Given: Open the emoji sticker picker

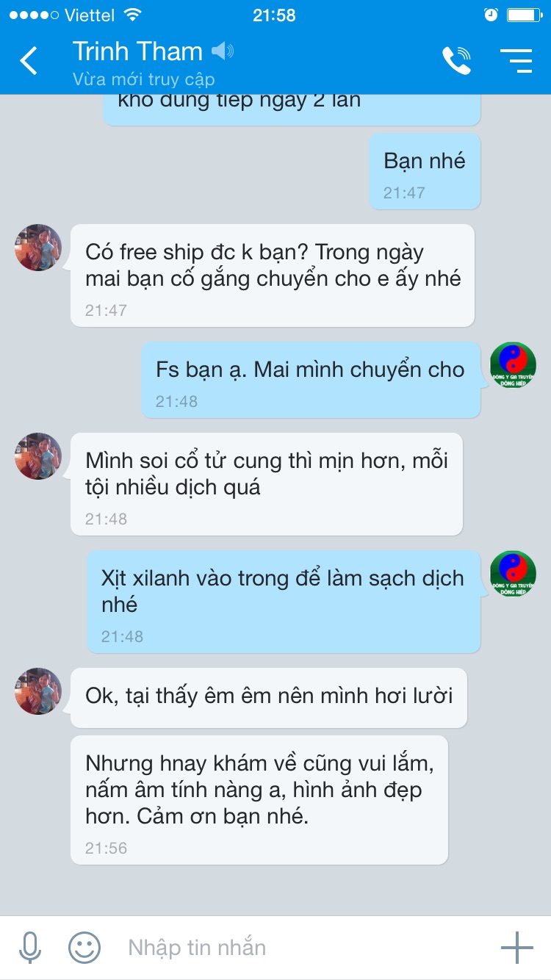Looking at the screenshot, I should pyautogui.click(x=84, y=948).
